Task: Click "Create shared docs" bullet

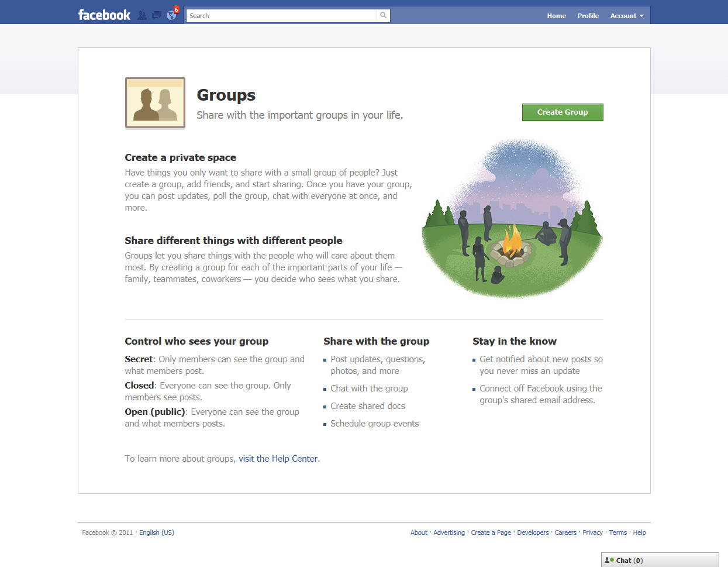Action: click(x=368, y=406)
